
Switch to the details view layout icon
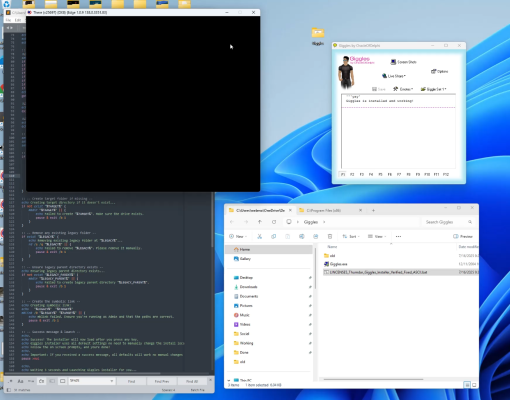[x=467, y=385]
